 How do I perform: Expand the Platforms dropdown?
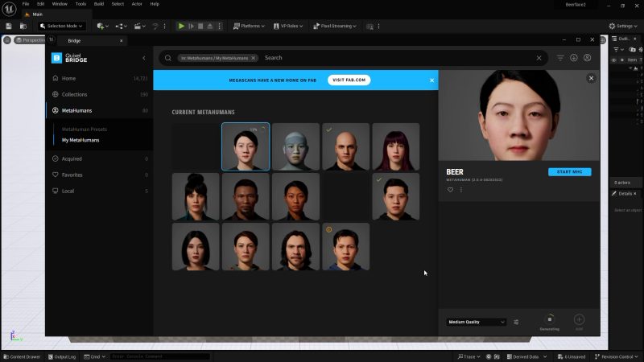(x=249, y=27)
